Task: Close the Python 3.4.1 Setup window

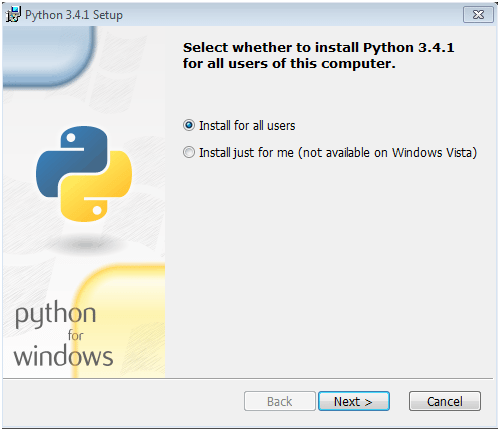Action: (x=478, y=15)
